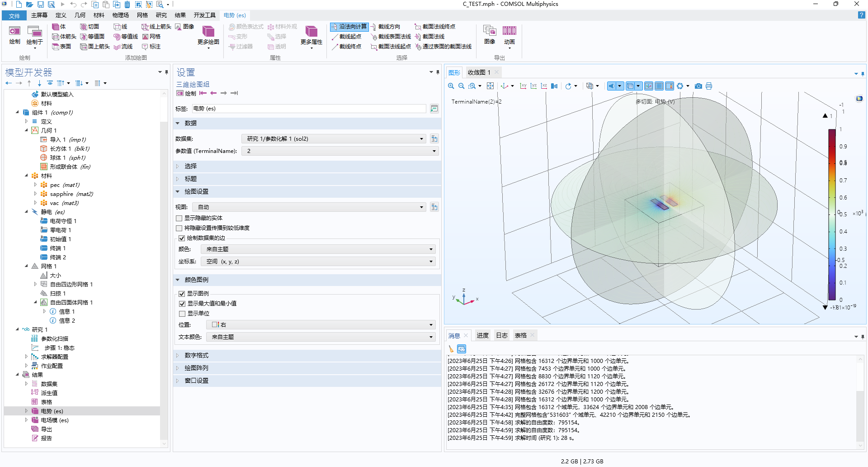Check the 显示单位 checkbox
868x467 pixels.
click(182, 314)
